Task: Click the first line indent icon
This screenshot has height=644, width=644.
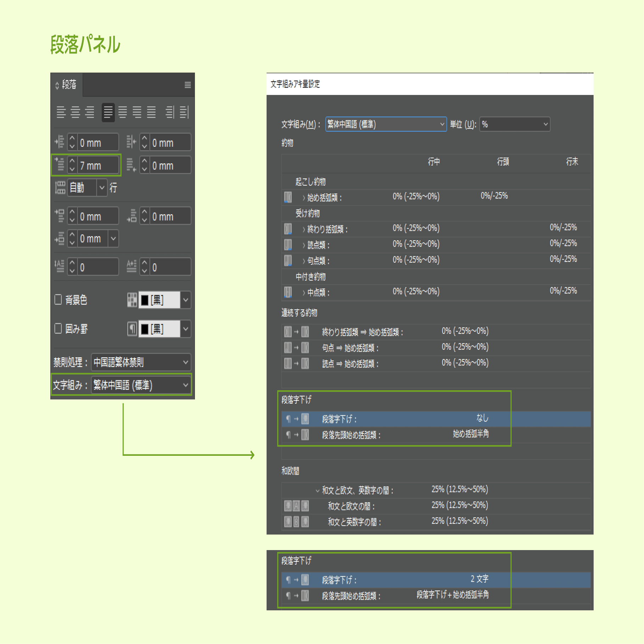Action: click(x=60, y=164)
